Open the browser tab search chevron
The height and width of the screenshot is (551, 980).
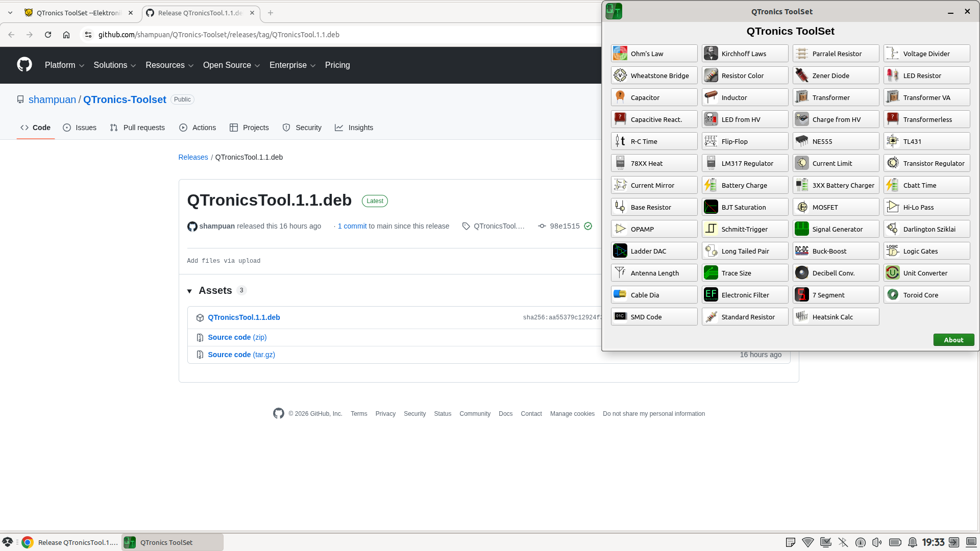click(x=10, y=13)
